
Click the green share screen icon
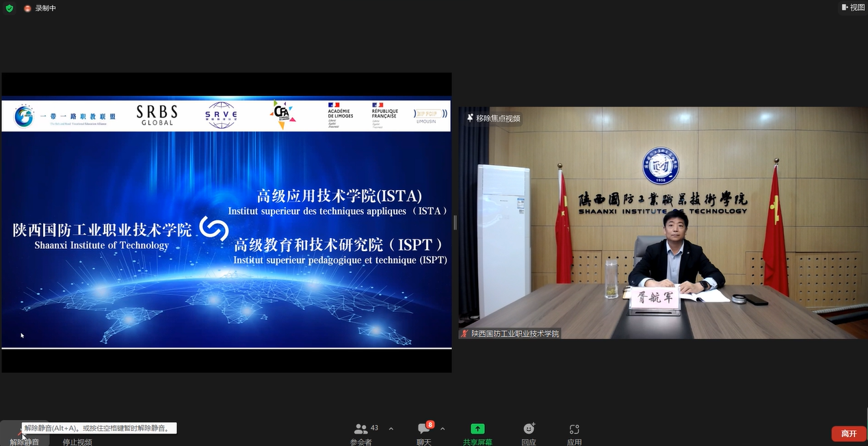[477, 429]
